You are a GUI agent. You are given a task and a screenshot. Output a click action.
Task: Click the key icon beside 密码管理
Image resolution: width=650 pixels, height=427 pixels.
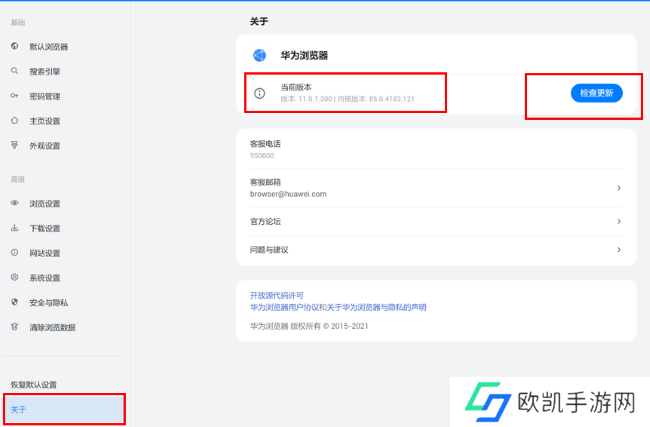(x=15, y=96)
